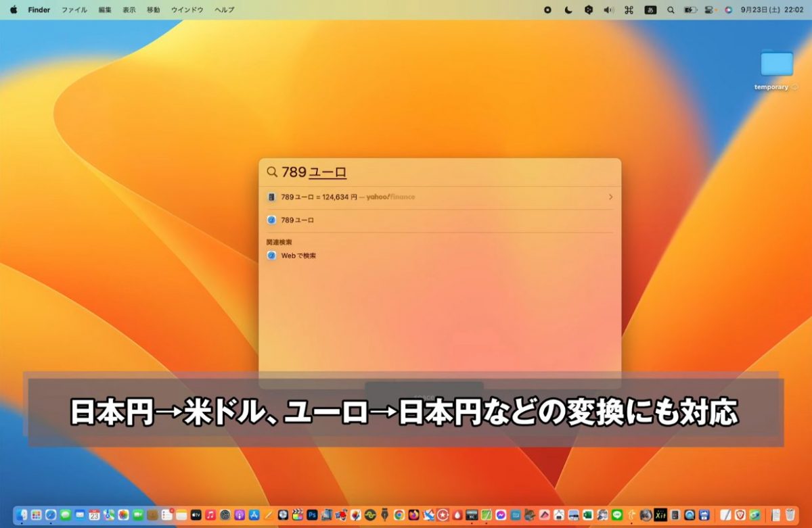The height and width of the screenshot is (528, 812).
Task: Open the Photos app in the Dock
Action: (123, 515)
